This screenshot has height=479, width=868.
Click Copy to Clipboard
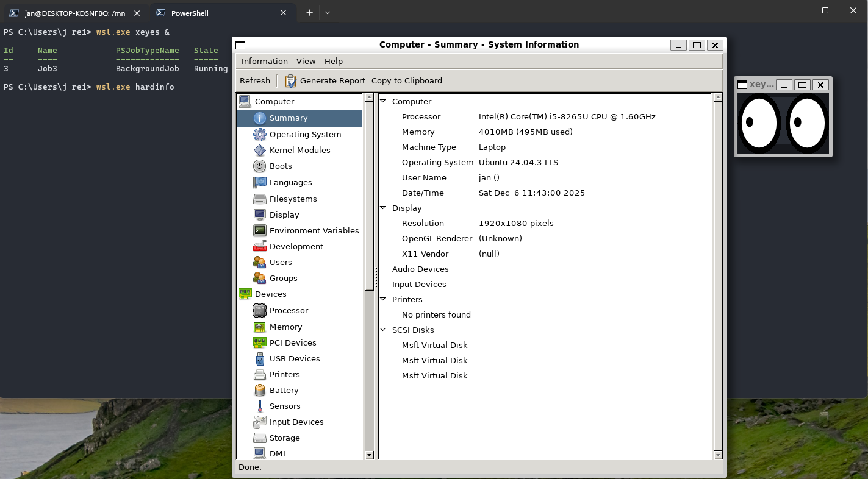click(x=406, y=80)
